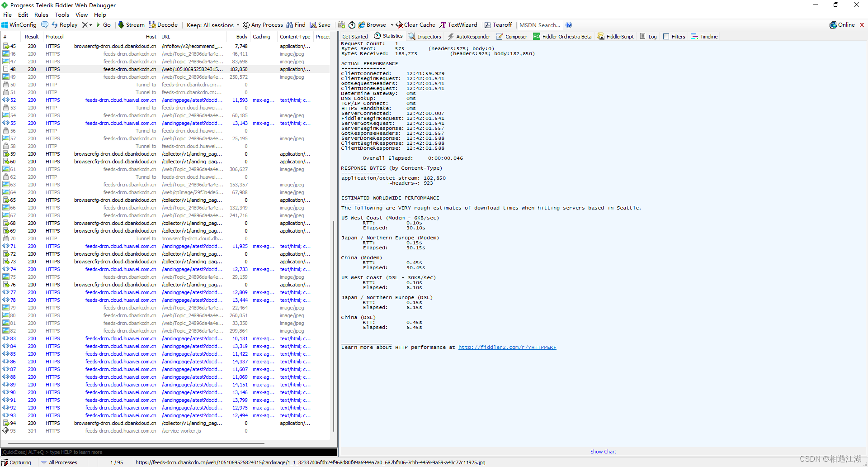Viewport: 868px width, 467px height.
Task: Open the Keep: All sessions dropdown
Action: (212, 25)
